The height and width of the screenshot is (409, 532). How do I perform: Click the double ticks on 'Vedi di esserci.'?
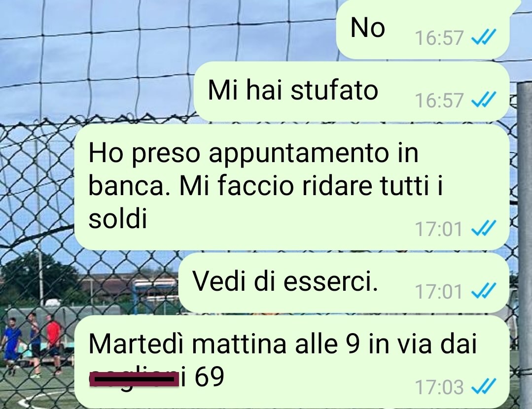pyautogui.click(x=484, y=291)
